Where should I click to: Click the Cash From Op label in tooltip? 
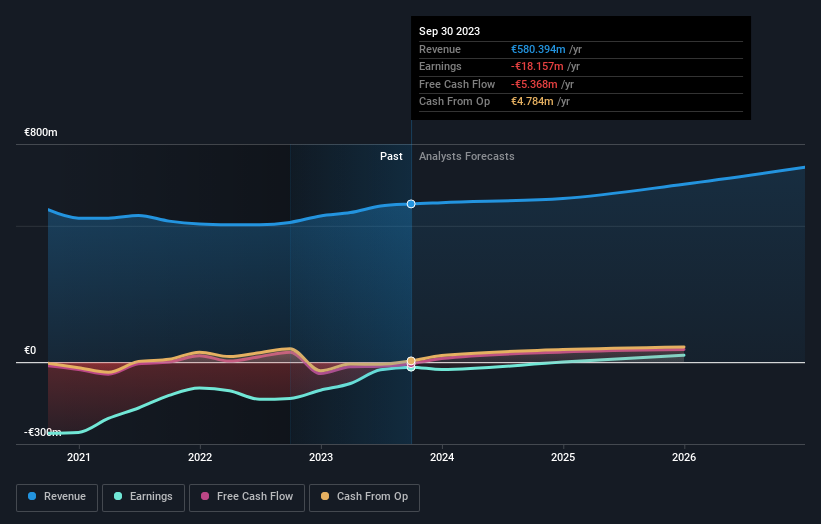[454, 102]
